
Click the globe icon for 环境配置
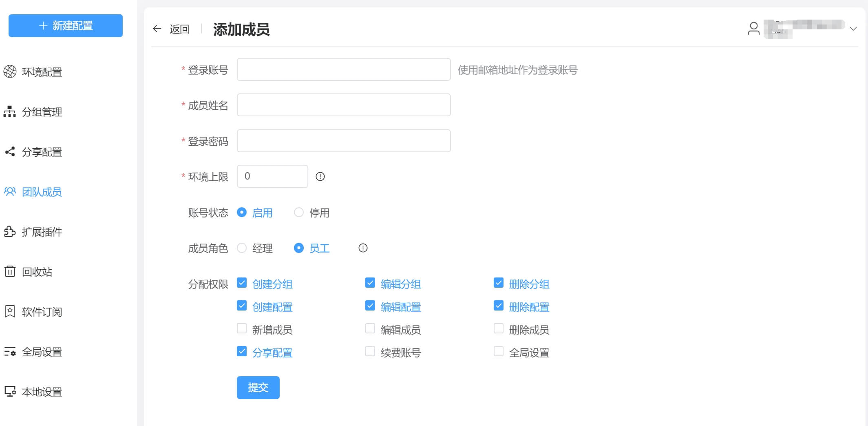10,71
